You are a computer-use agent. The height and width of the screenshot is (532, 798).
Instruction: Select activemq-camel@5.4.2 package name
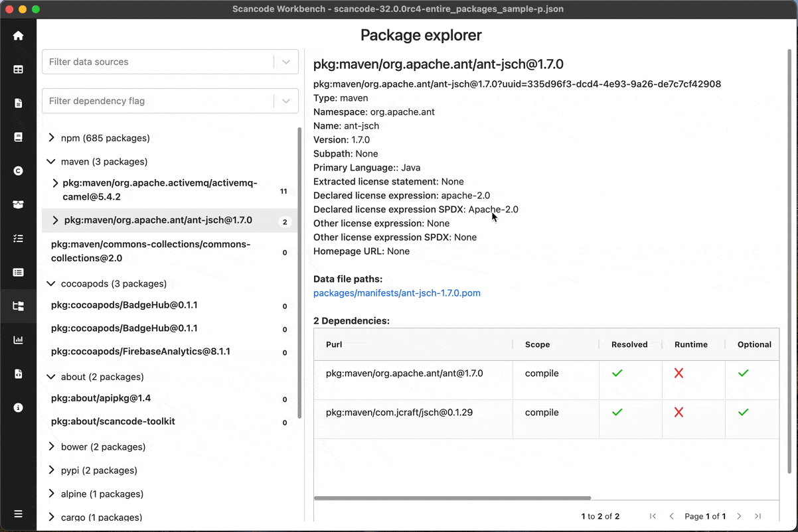[x=160, y=190]
